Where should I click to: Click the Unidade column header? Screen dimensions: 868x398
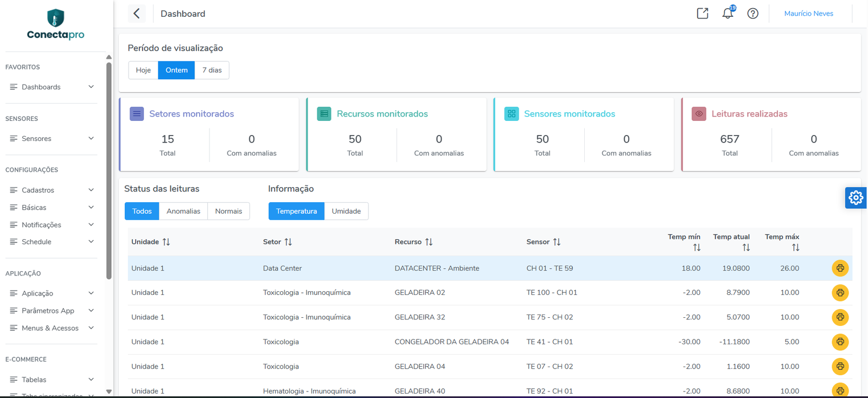point(145,242)
